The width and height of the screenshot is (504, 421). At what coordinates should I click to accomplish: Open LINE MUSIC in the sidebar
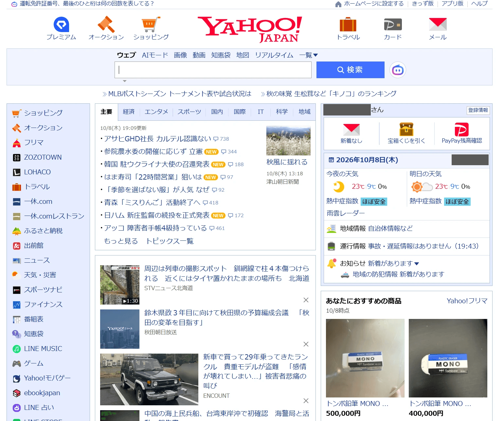tap(43, 349)
